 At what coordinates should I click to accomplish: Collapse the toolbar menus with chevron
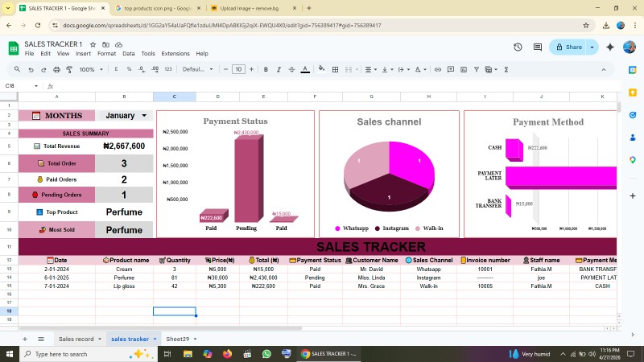tap(603, 70)
